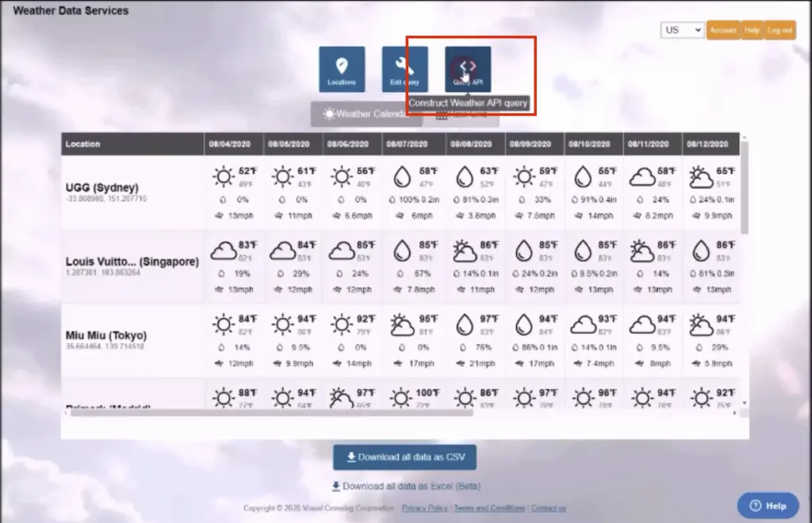Click the Edit query wrench icon
The width and height of the screenshot is (812, 523).
pyautogui.click(x=404, y=69)
